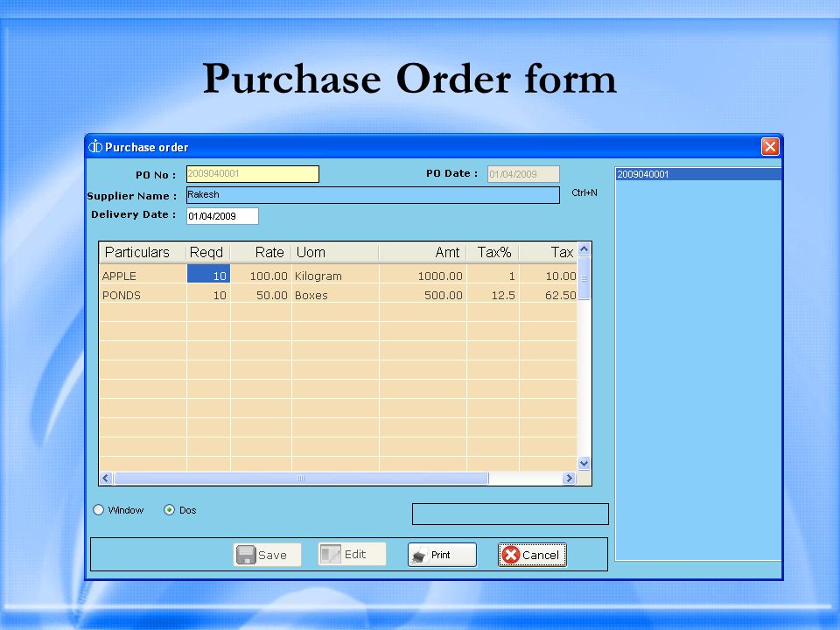The height and width of the screenshot is (630, 840).
Task: Click the grid's scroll up arrow
Action: click(584, 248)
